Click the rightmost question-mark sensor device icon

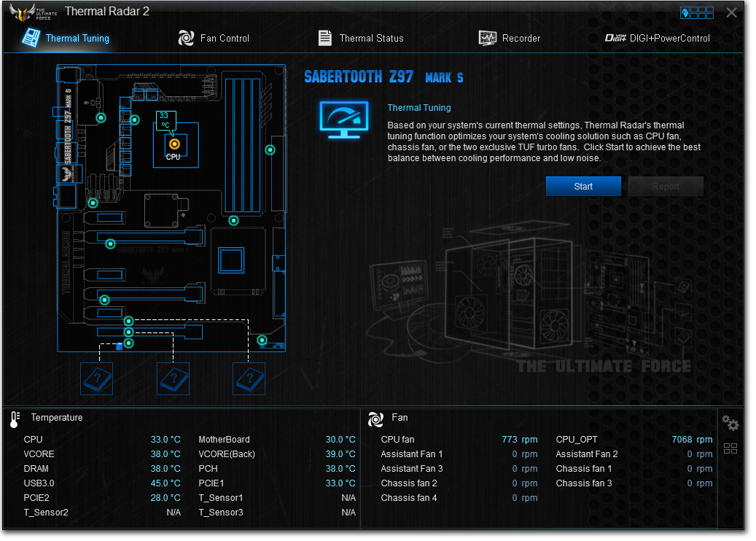[x=249, y=379]
